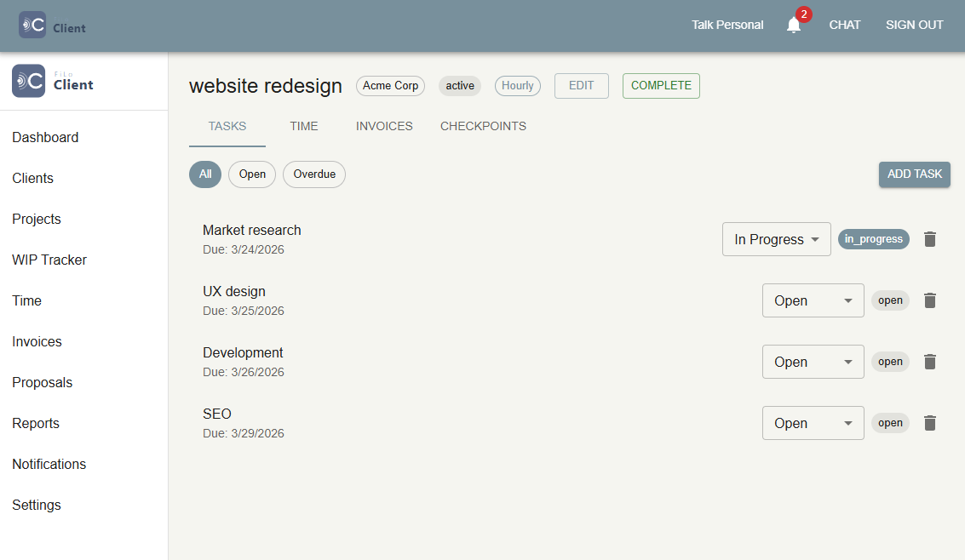The width and height of the screenshot is (965, 560).
Task: Click the ADD TASK button
Action: (x=914, y=174)
